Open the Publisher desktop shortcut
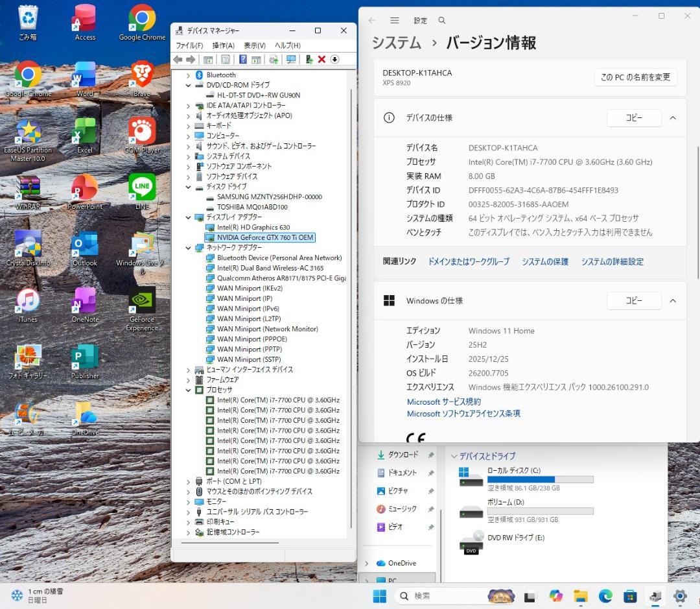This screenshot has width=700, height=609. tap(85, 361)
